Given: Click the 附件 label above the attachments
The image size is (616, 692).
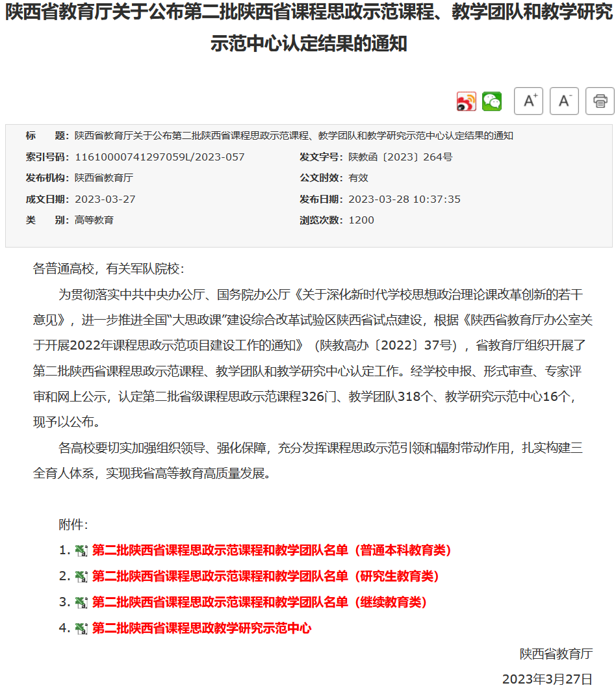Looking at the screenshot, I should coord(73,524).
